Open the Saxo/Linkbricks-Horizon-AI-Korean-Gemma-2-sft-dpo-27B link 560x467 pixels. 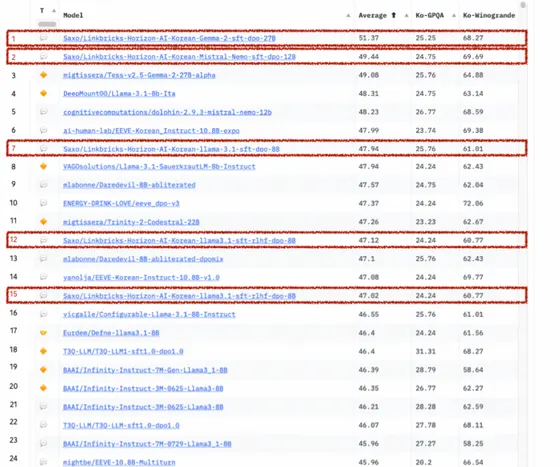(x=169, y=38)
